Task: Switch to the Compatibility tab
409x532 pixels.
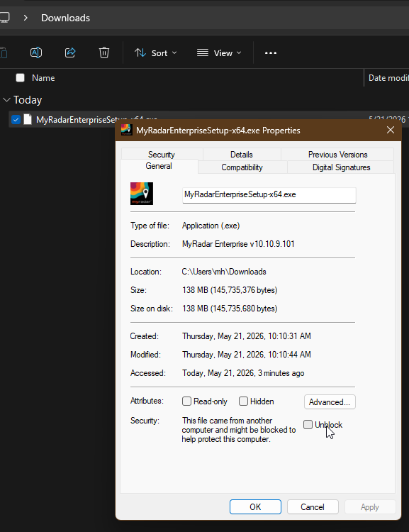Action: coord(242,167)
